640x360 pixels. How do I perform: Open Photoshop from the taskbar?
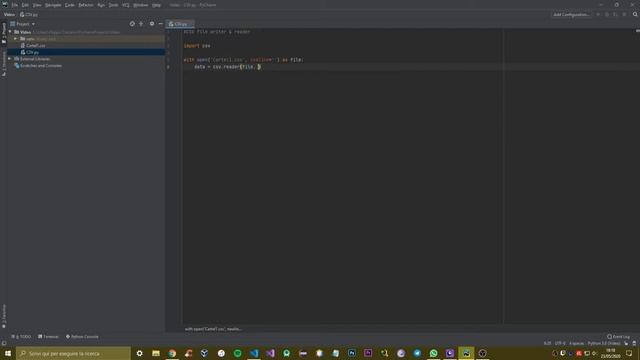[352, 353]
